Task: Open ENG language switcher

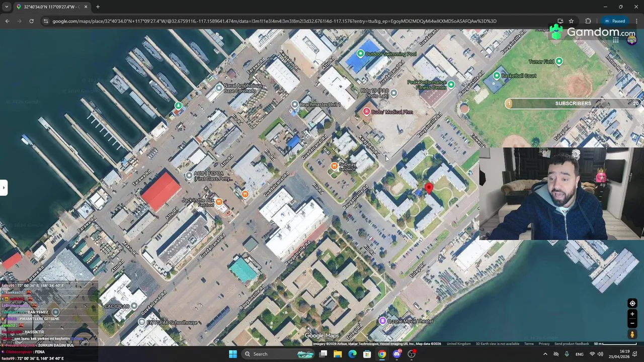Action: [580, 354]
